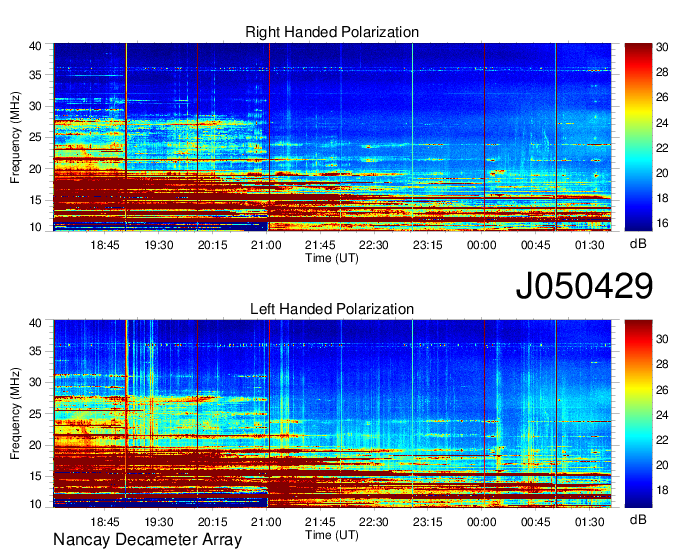
Task: Click the Left Handed plot's colorbar
Action: (x=638, y=414)
